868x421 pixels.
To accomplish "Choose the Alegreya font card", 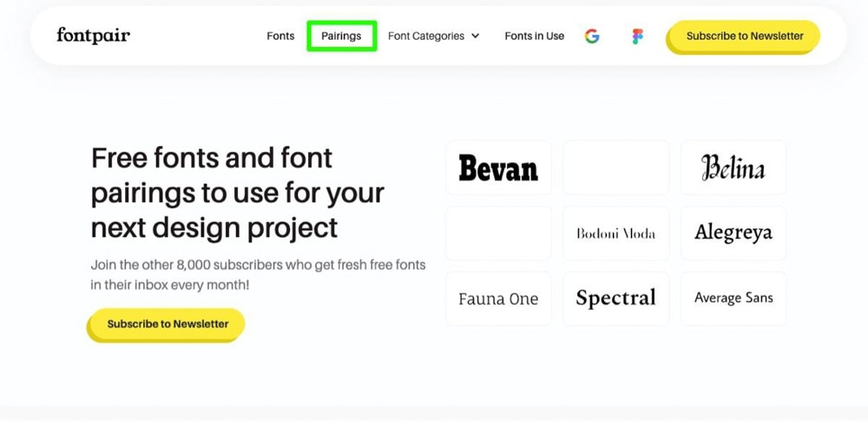I will (733, 234).
